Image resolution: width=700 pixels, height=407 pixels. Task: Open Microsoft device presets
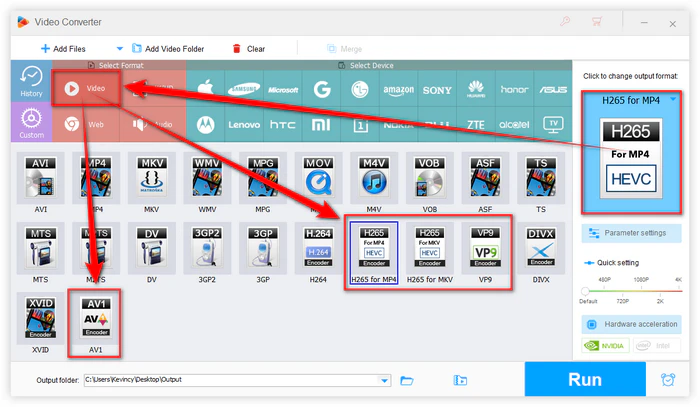click(283, 90)
